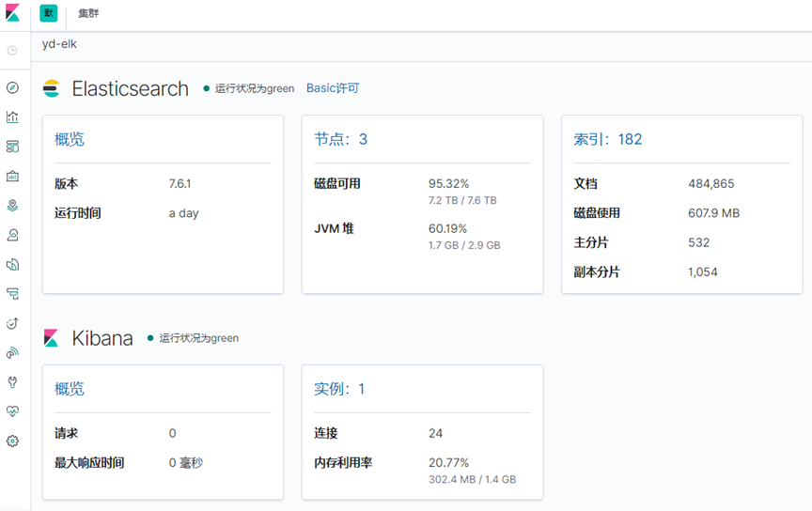Open Dev Tools wrench icon
The height and width of the screenshot is (511, 812).
(x=12, y=382)
